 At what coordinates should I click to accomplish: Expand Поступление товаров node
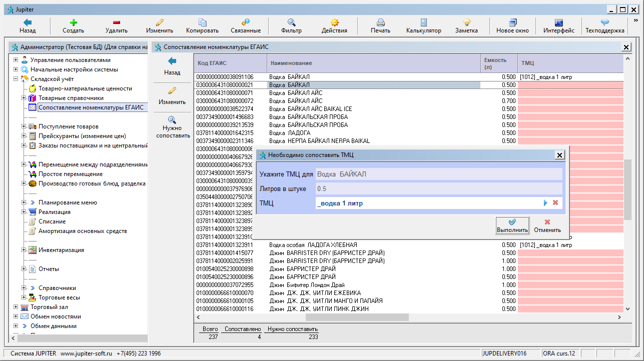pos(24,126)
